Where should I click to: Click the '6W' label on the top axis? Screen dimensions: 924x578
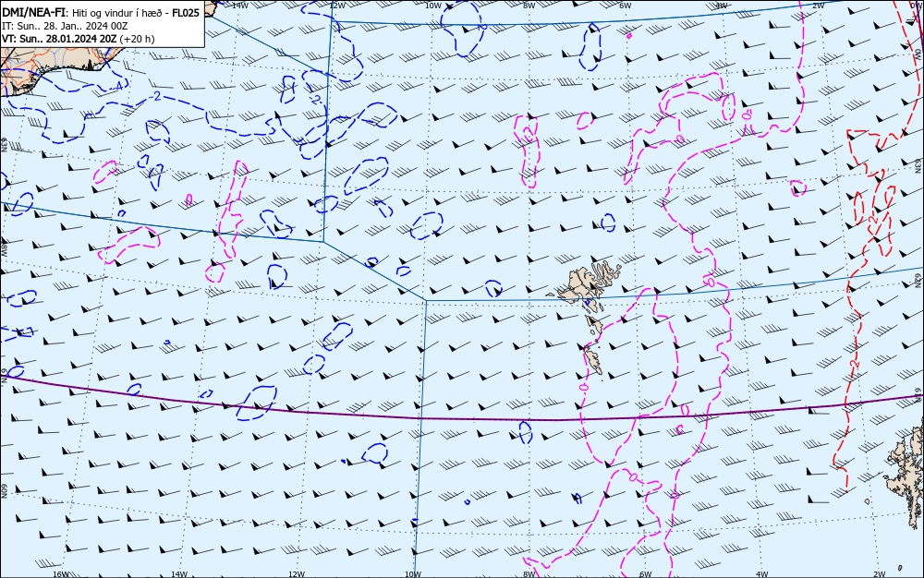coord(626,6)
